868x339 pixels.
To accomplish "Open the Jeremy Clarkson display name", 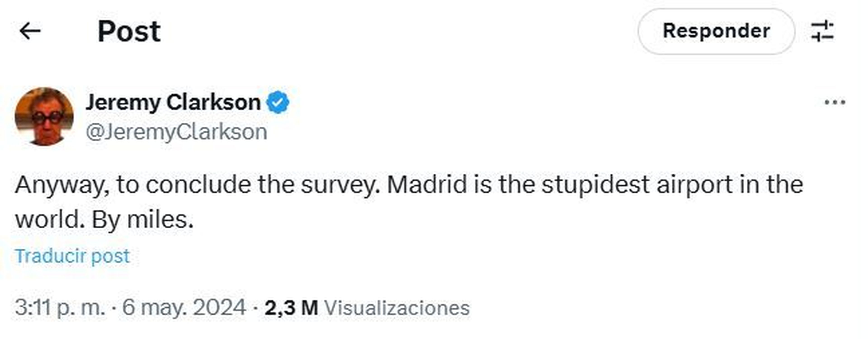I will [x=173, y=102].
